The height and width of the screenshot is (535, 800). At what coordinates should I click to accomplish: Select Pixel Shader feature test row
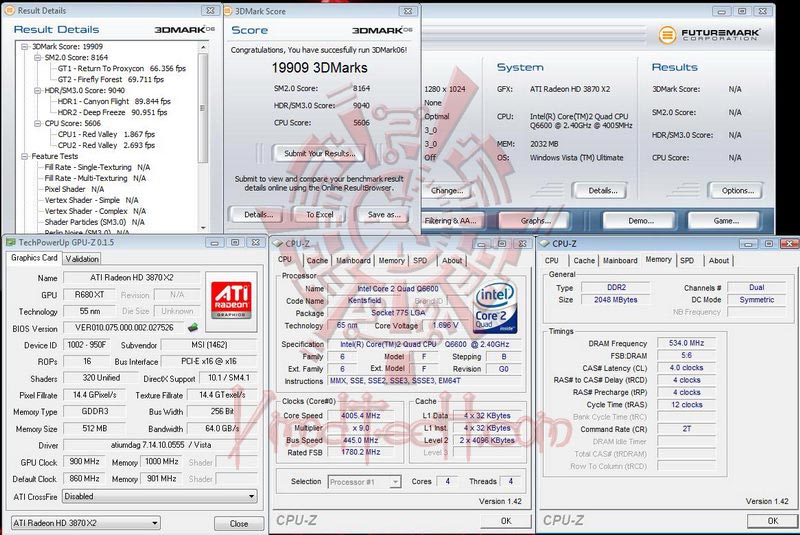coord(74,189)
